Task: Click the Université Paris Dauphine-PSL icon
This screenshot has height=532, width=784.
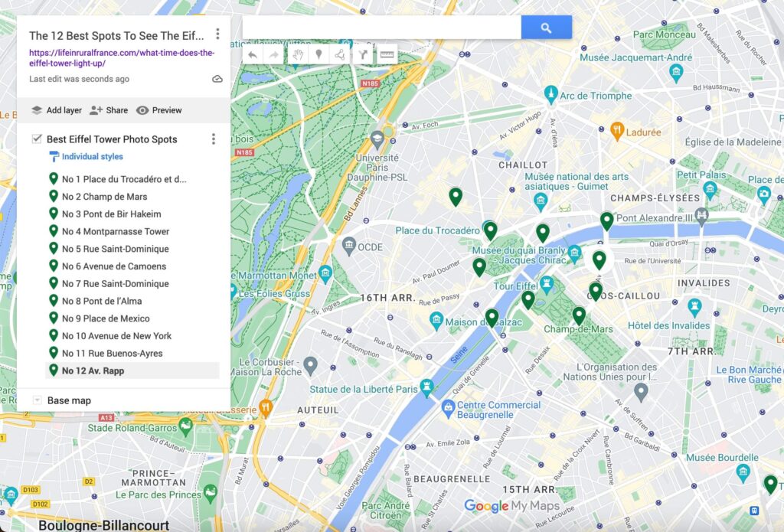Action: [x=377, y=139]
